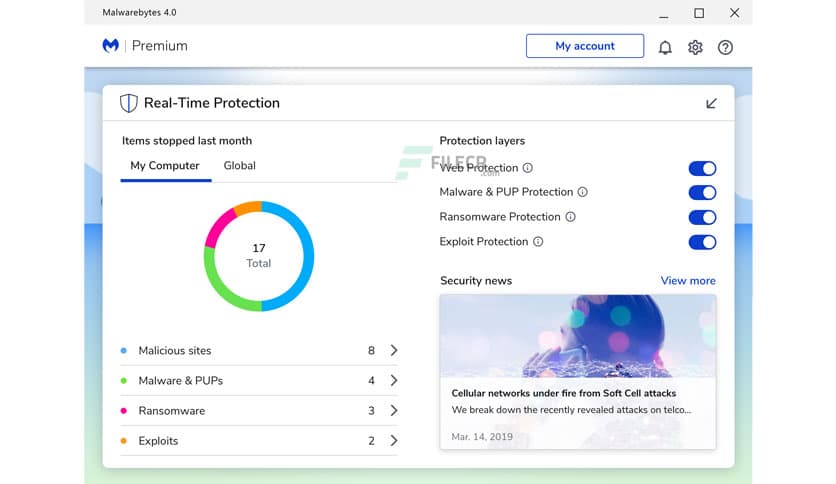Click the orange Exploits dot

[124, 441]
